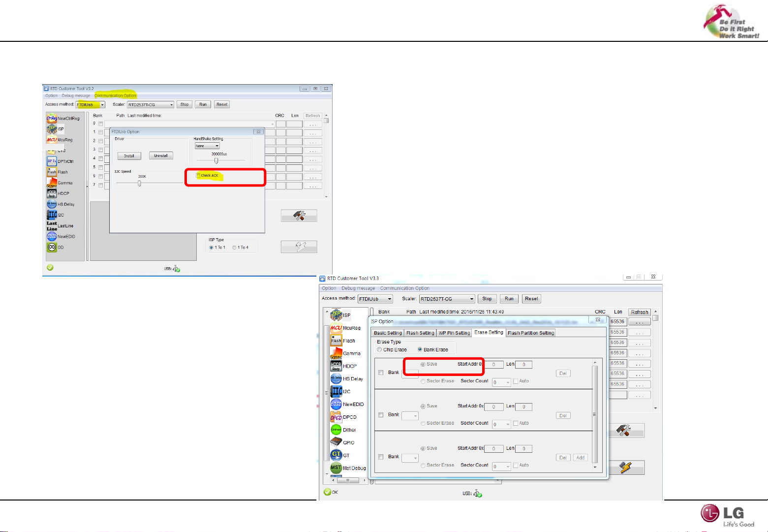Open HDCP tool in V3.3 sidebar
Viewport: 768px width, 532px height.
(x=343, y=366)
